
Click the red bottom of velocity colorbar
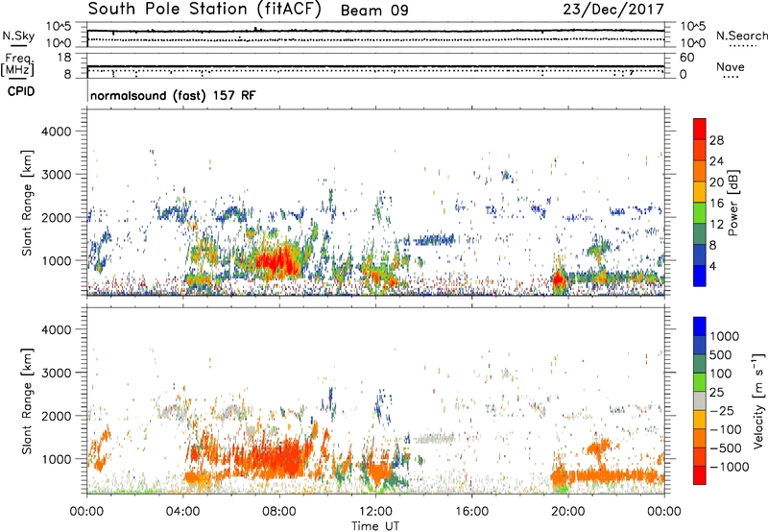click(x=700, y=475)
